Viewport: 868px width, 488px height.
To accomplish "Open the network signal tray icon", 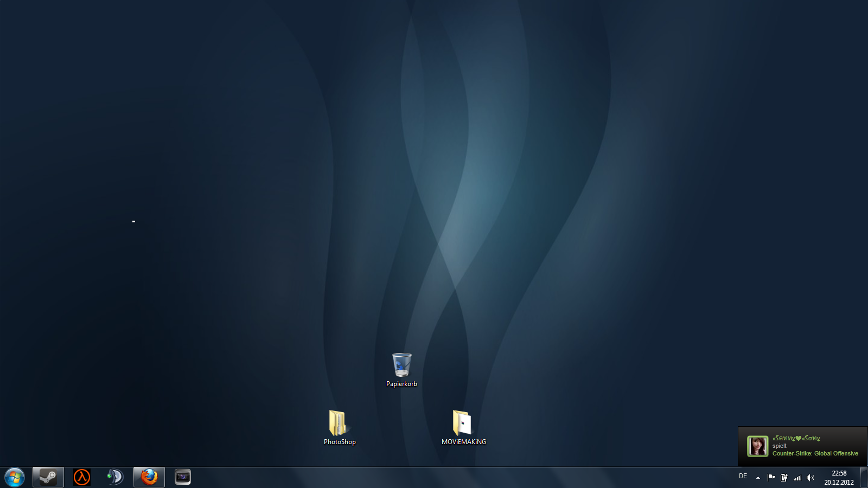I will coord(797,478).
